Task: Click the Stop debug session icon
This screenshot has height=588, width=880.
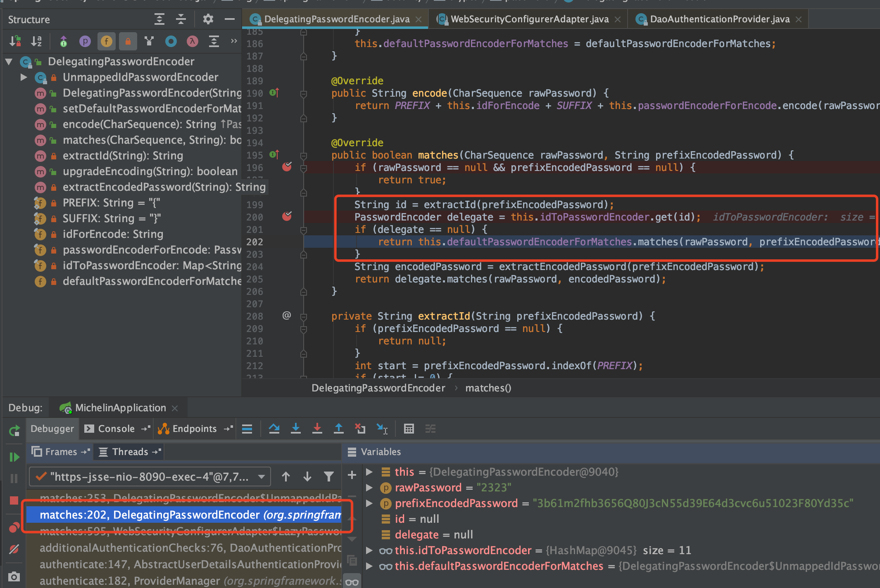Action: [14, 500]
